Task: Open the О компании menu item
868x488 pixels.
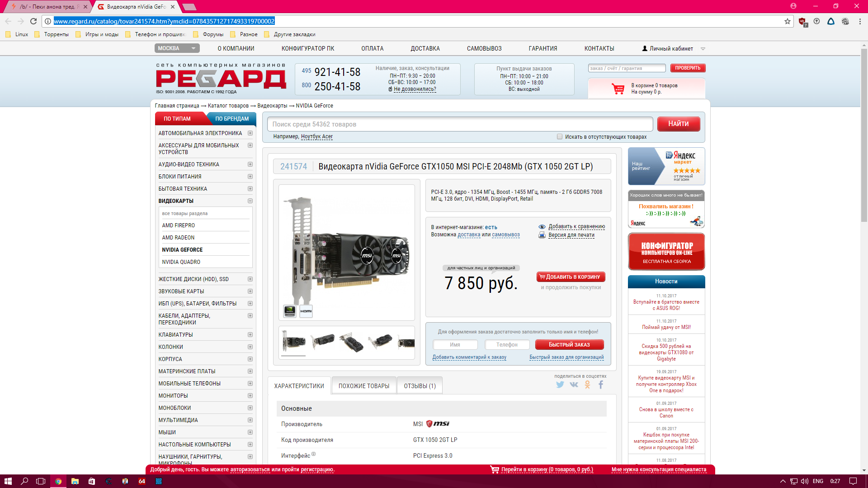Action: pyautogui.click(x=236, y=48)
